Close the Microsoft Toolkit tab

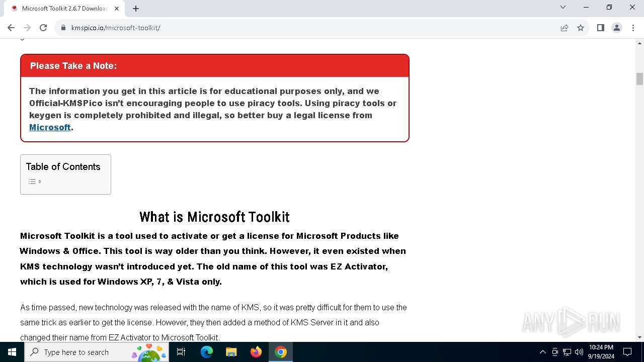pyautogui.click(x=117, y=9)
